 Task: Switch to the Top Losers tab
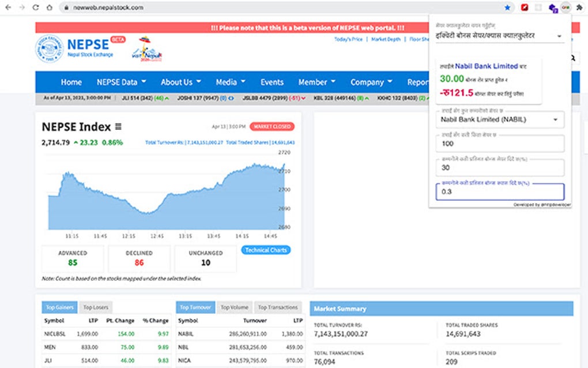pos(96,307)
